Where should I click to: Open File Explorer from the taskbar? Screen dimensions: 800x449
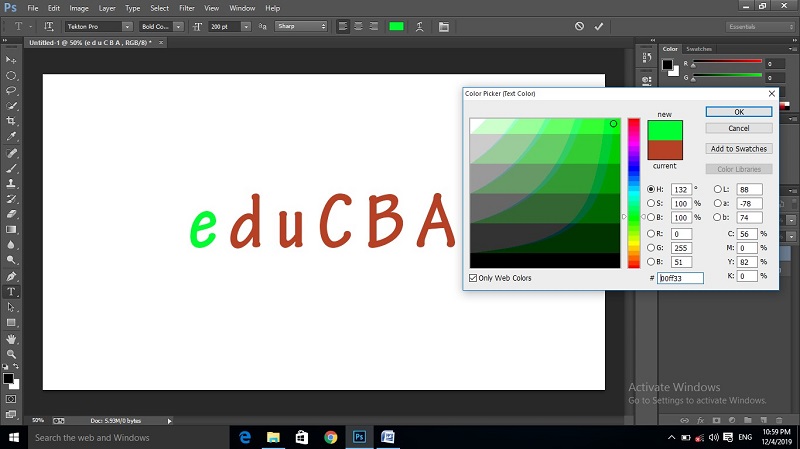click(273, 437)
